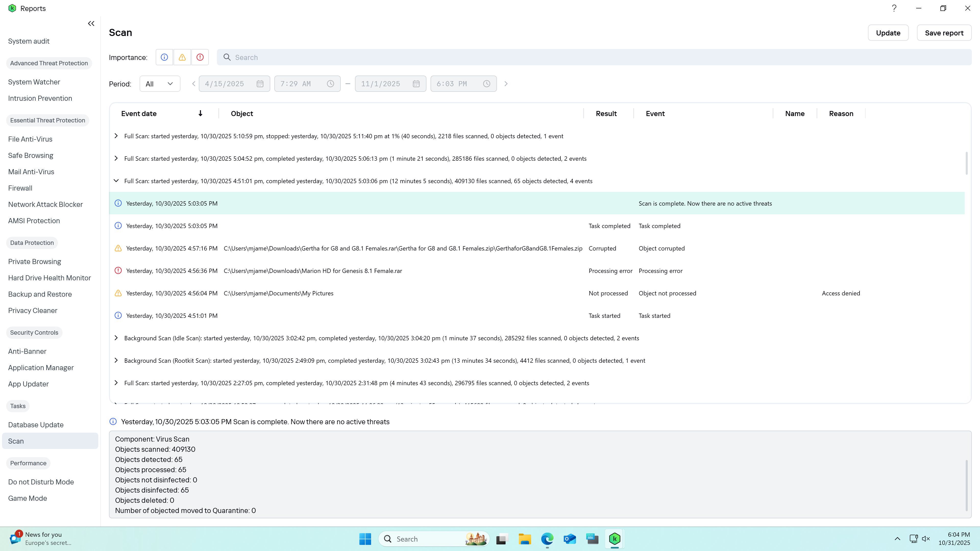Screen dimensions: 980x551
Task: Collapse the Full Scan started 4:51:01 pm entry
Action: click(116, 181)
